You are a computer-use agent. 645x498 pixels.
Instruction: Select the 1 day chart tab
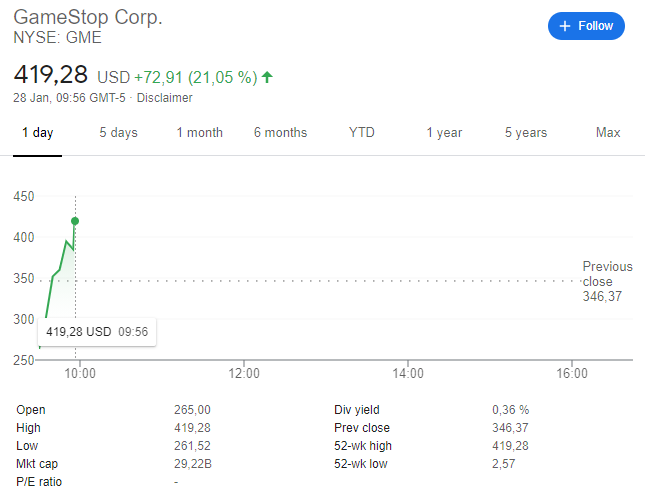(x=37, y=133)
